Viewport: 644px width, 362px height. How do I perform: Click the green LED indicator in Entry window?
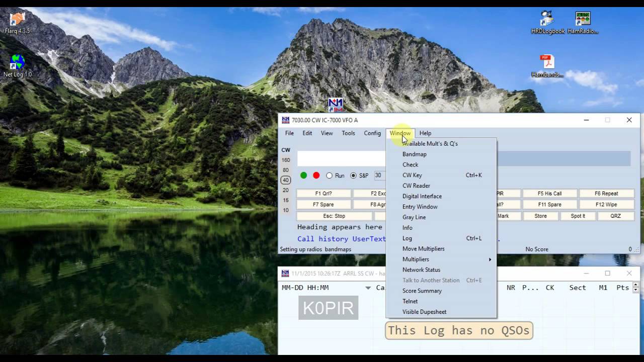click(x=303, y=175)
